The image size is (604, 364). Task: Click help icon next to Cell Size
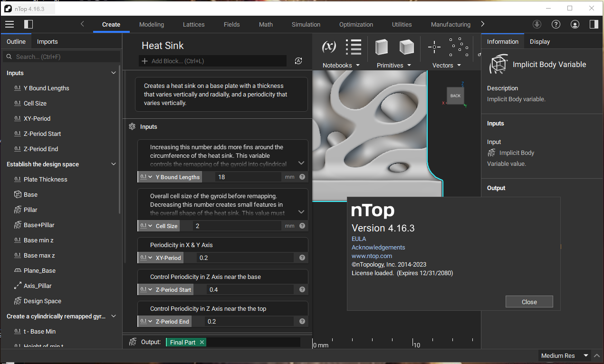(x=302, y=226)
